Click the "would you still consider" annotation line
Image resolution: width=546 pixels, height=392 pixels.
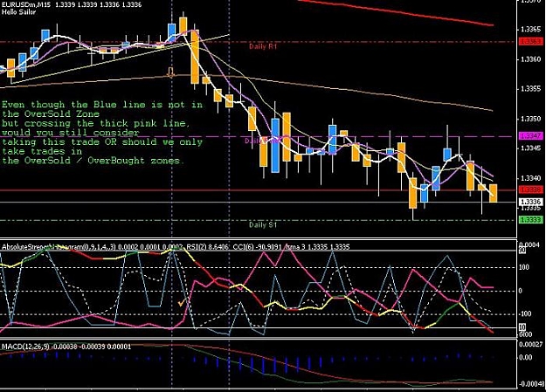(x=71, y=133)
